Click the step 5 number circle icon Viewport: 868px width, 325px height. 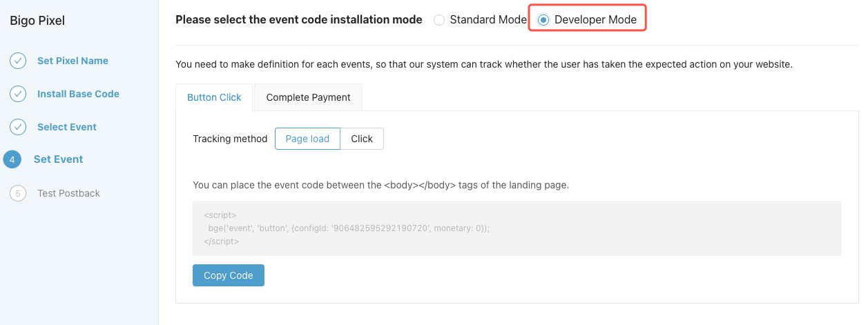coord(18,193)
